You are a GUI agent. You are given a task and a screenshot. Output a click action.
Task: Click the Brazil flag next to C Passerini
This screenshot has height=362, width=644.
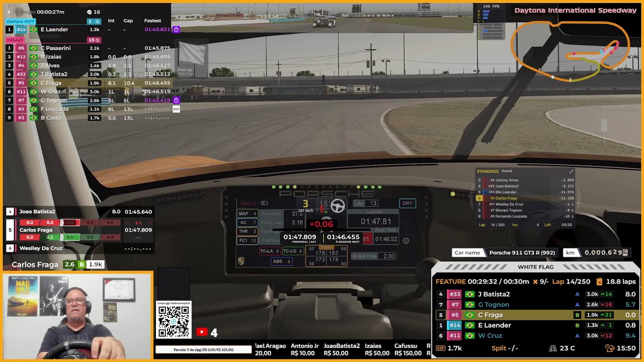point(34,48)
